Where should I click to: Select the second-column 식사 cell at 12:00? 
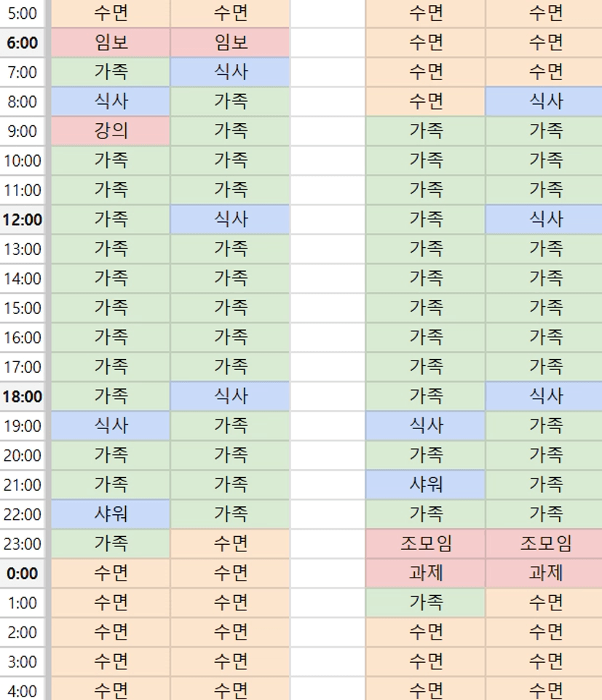[x=230, y=220]
